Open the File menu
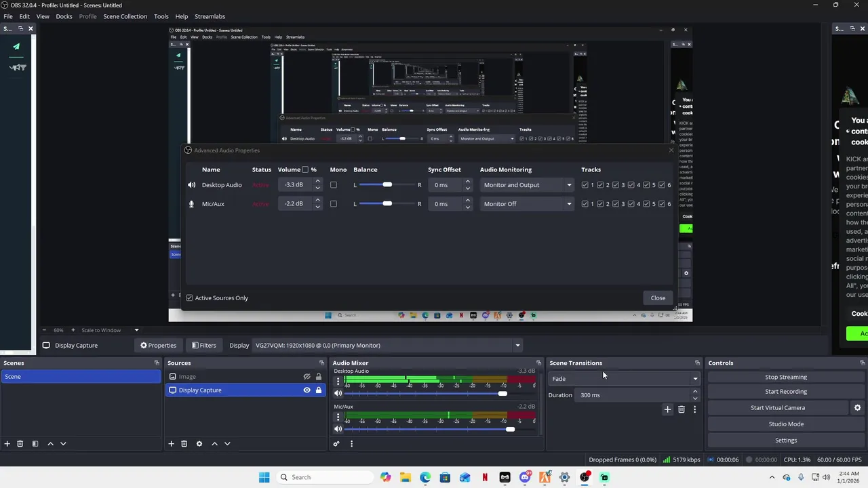This screenshot has width=868, height=488. (x=8, y=16)
